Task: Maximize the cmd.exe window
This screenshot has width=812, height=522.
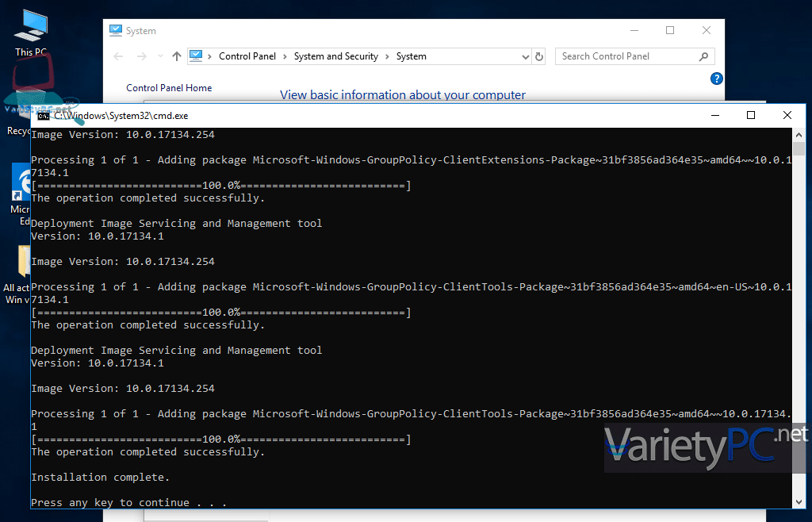Action: pyautogui.click(x=751, y=116)
